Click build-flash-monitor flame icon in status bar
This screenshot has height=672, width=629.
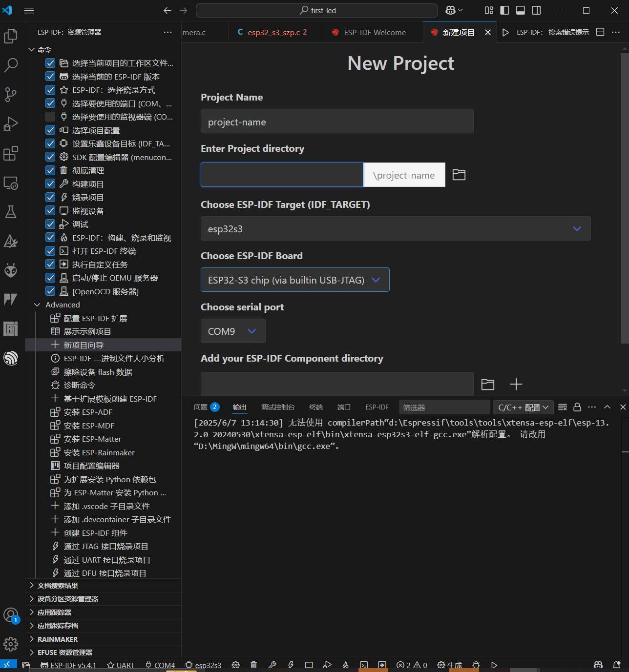coord(345,665)
